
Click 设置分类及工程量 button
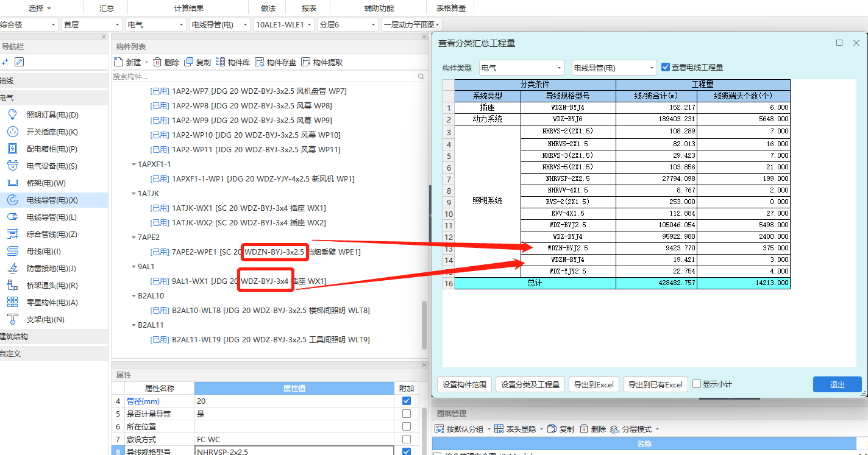(530, 384)
